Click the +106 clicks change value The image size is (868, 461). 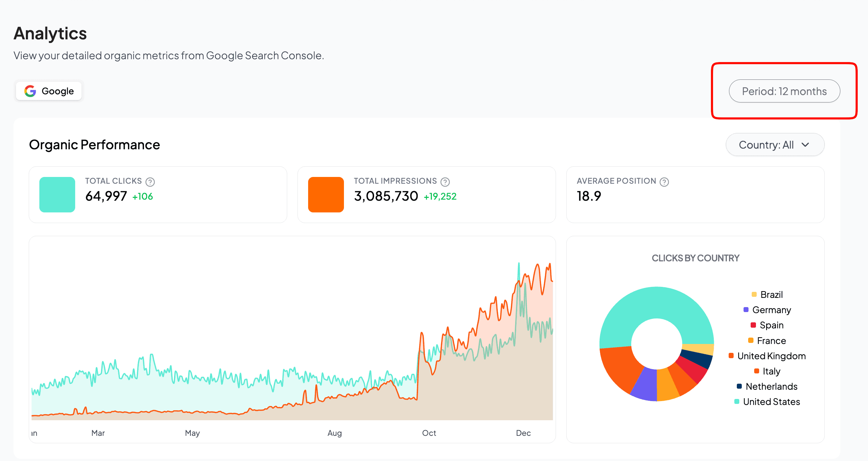pyautogui.click(x=143, y=196)
